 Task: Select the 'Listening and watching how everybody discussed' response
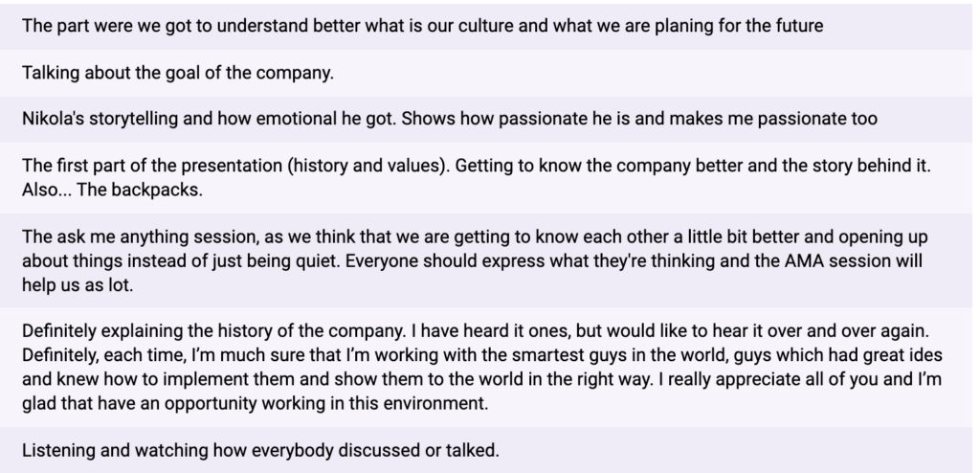coord(486,450)
